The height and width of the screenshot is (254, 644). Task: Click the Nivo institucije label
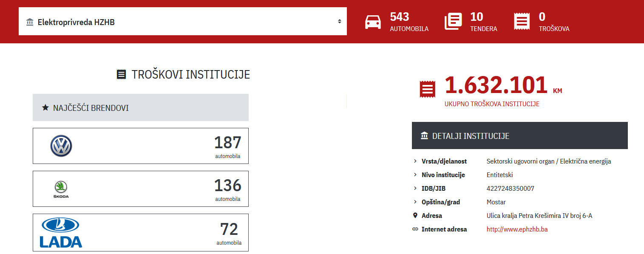(443, 175)
